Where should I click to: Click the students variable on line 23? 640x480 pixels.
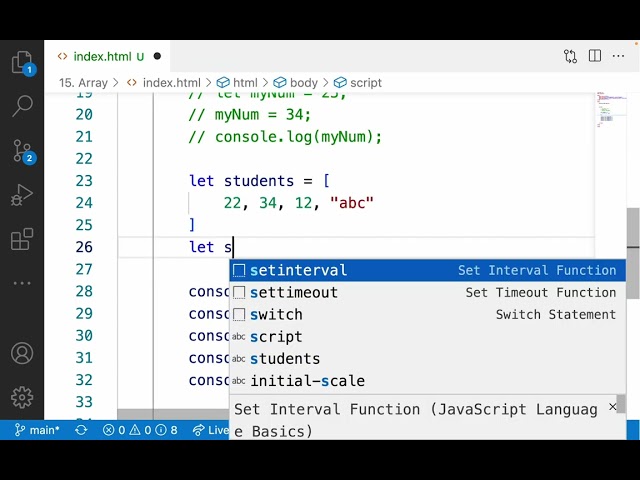(x=259, y=180)
